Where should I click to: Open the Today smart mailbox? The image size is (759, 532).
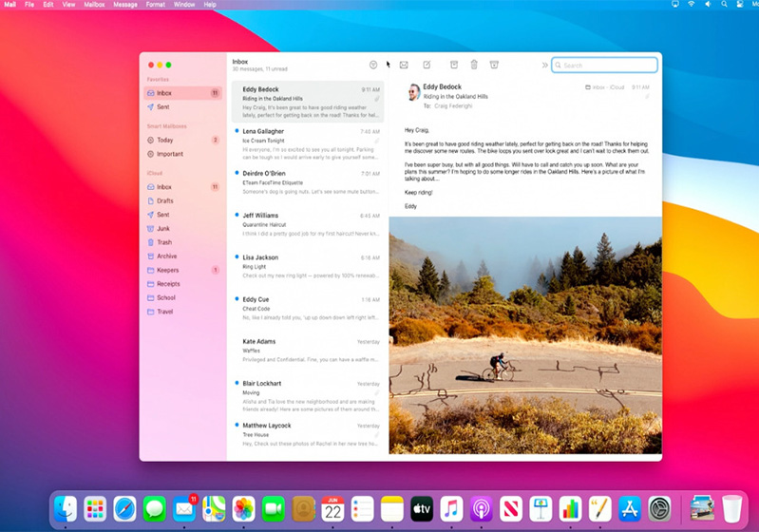click(x=183, y=140)
